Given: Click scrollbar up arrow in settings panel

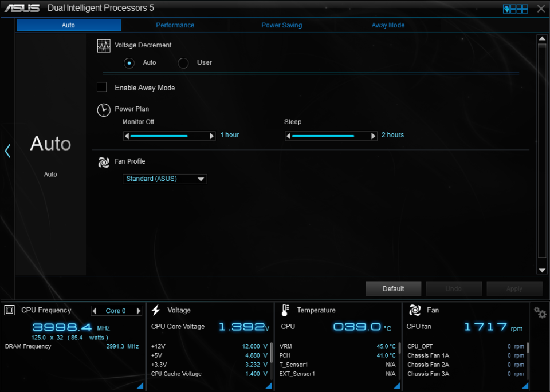Looking at the screenshot, I should pos(542,38).
